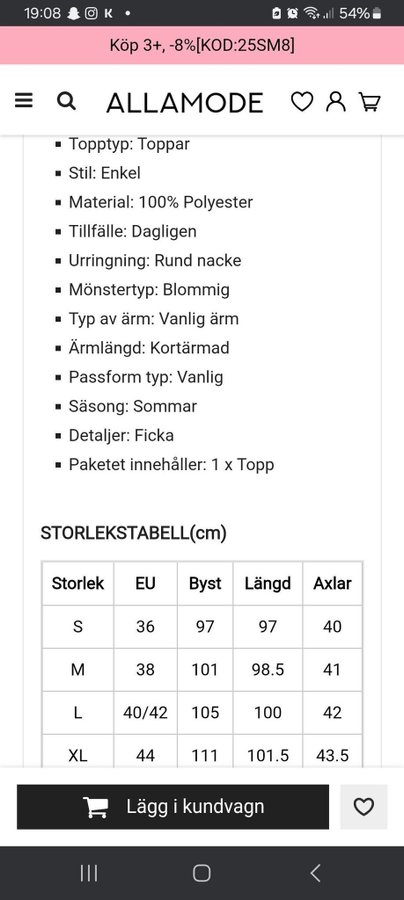Tap the Material: 100% Polyester item
This screenshot has height=900, width=404.
(161, 202)
